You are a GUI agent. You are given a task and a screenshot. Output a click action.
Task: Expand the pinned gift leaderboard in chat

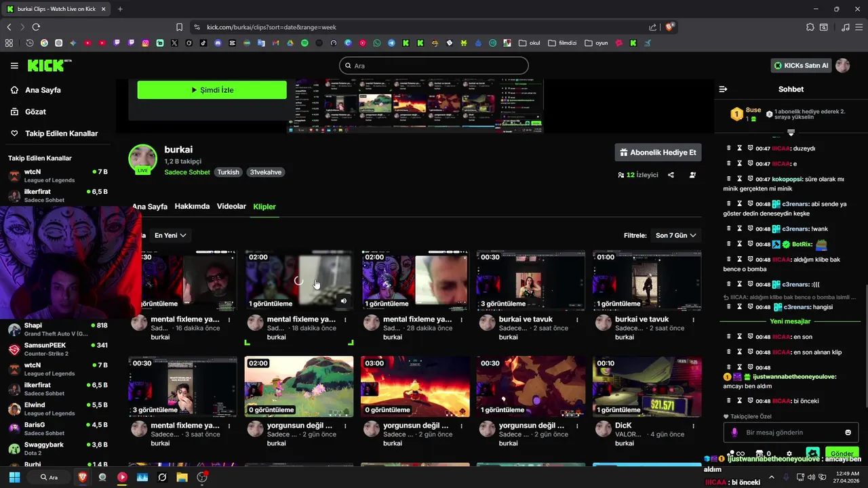click(x=791, y=133)
